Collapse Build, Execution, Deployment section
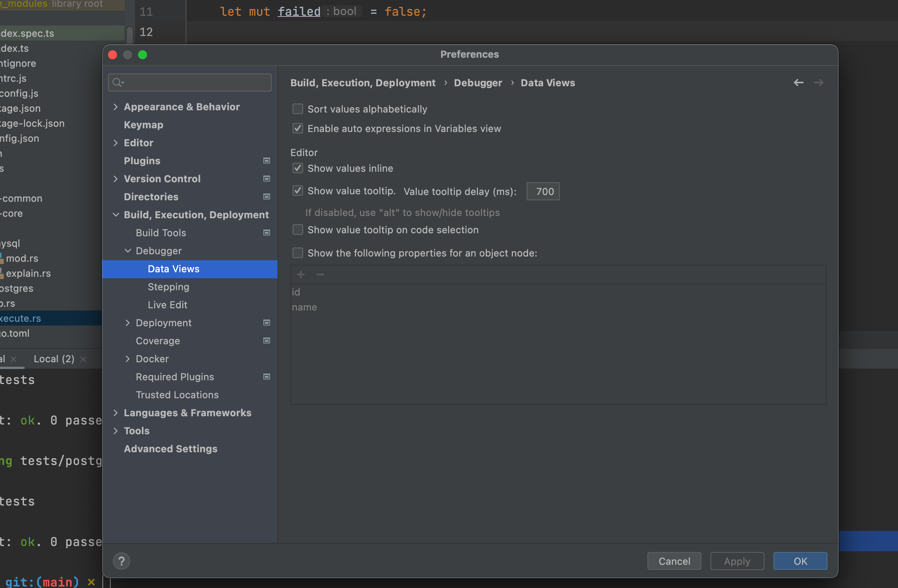 coord(116,215)
